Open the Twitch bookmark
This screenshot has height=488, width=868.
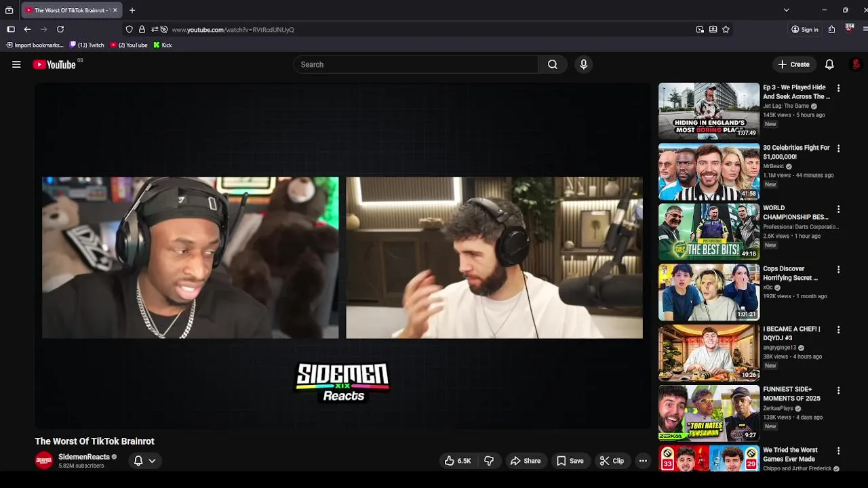(x=87, y=45)
